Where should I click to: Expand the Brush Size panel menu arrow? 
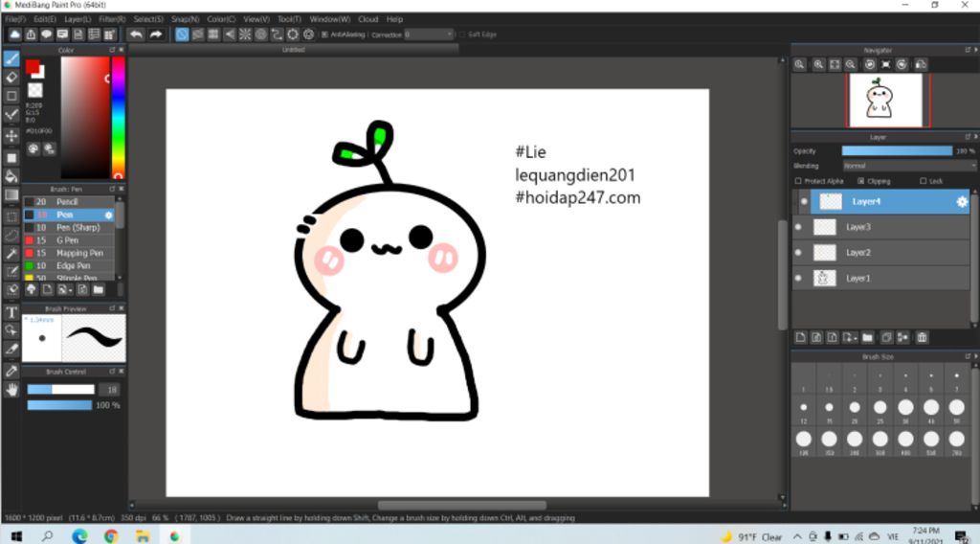pyautogui.click(x=975, y=356)
